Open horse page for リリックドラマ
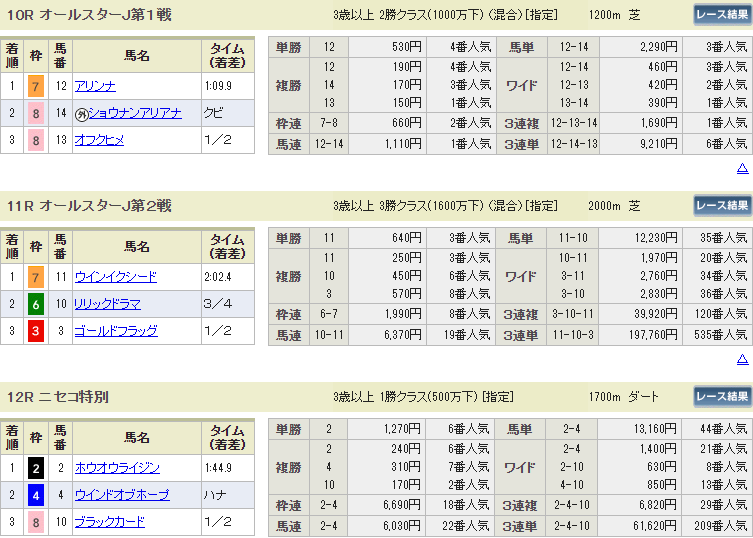This screenshot has width=753, height=538. point(108,304)
